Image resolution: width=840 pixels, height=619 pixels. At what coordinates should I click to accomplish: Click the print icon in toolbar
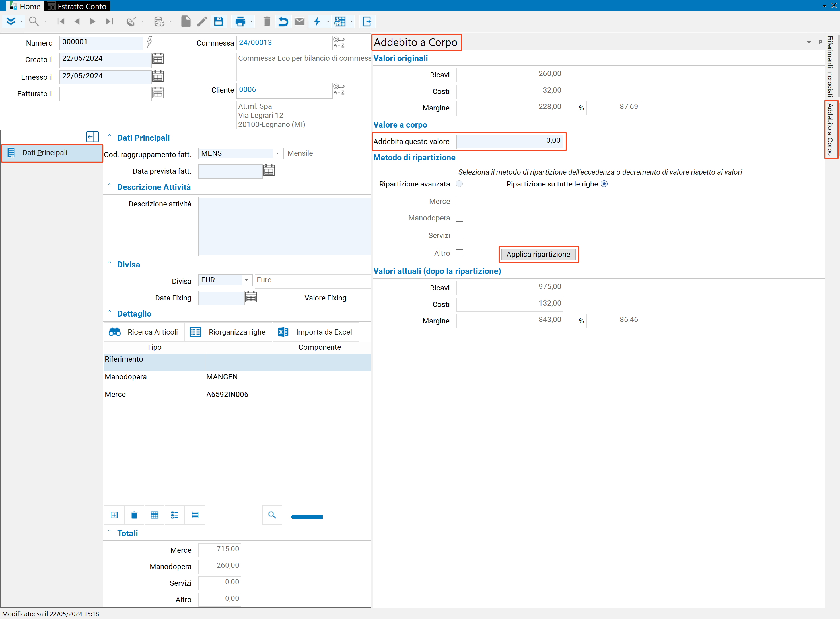(240, 21)
